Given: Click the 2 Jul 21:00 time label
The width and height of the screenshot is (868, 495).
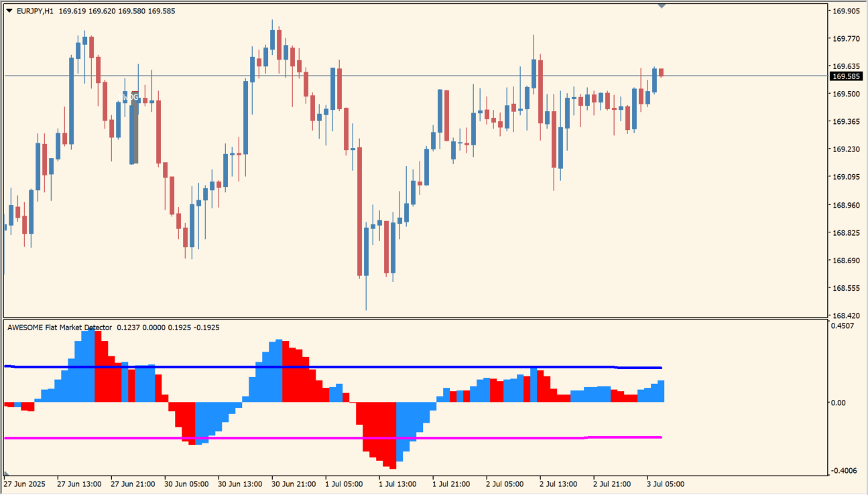Looking at the screenshot, I should pyautogui.click(x=613, y=484).
